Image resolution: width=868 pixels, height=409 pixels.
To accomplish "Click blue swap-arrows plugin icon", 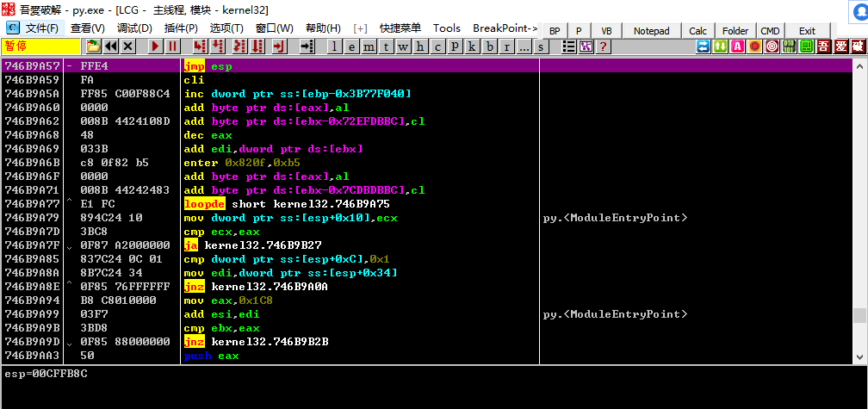I will 703,46.
